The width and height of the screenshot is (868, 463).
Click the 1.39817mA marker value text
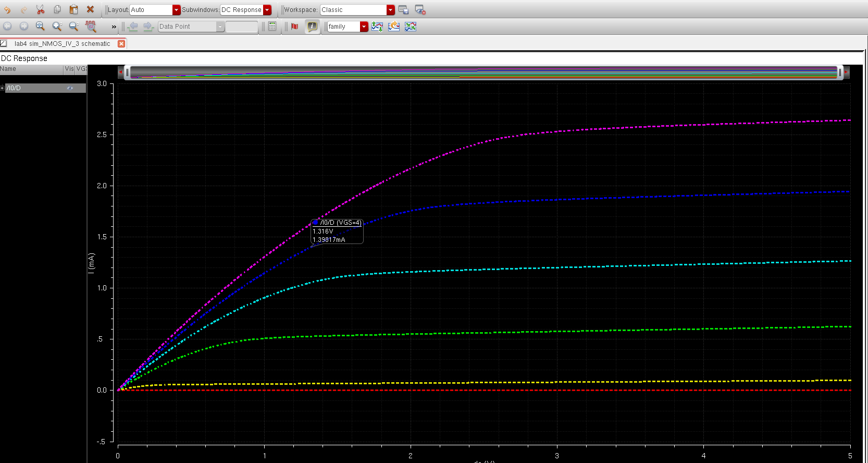click(329, 240)
